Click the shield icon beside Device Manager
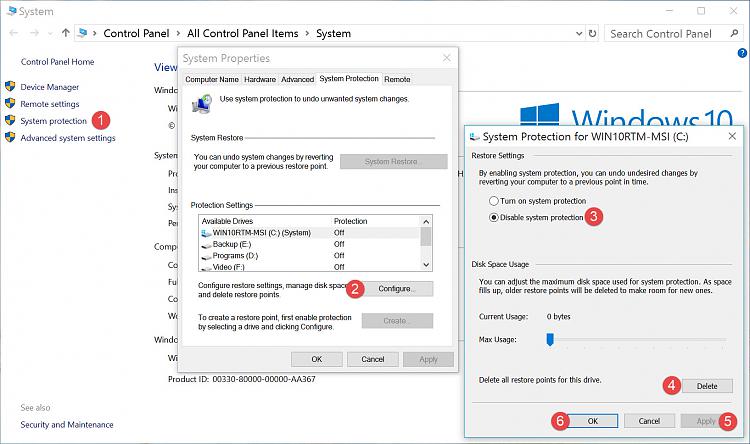 click(10, 86)
